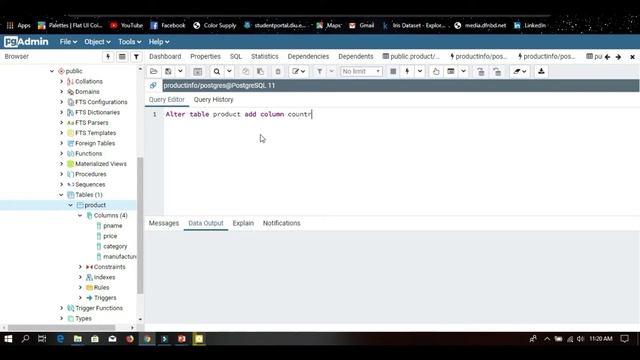Open the Tools menu
Image resolution: width=640 pixels, height=360 pixels.
coord(129,42)
